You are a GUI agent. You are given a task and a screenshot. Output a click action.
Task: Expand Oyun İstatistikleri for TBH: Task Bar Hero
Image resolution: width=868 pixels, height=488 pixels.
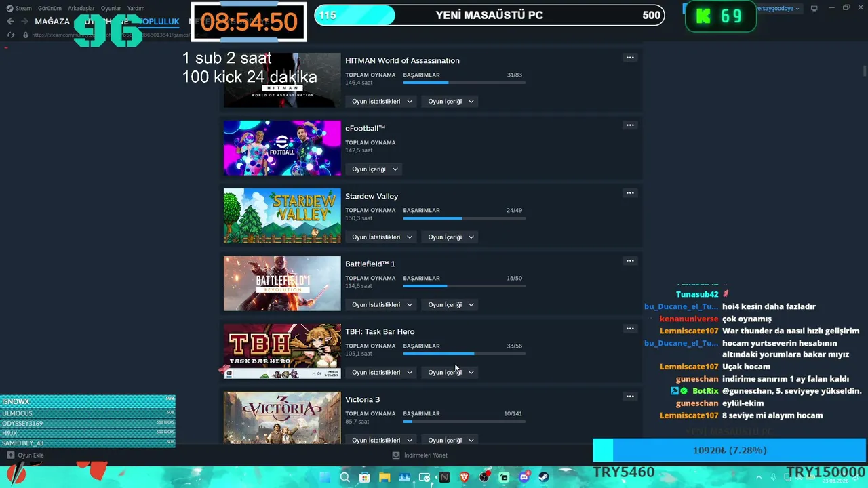[x=382, y=373]
